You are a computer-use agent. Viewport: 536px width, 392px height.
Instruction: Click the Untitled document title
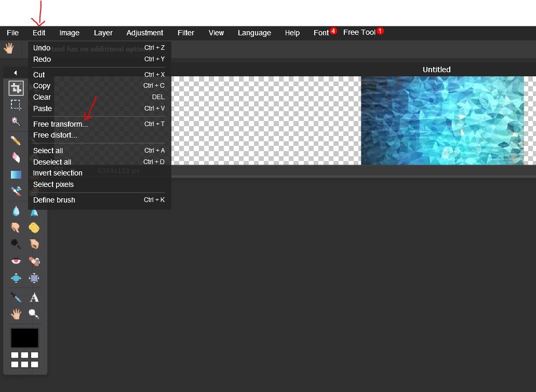436,70
